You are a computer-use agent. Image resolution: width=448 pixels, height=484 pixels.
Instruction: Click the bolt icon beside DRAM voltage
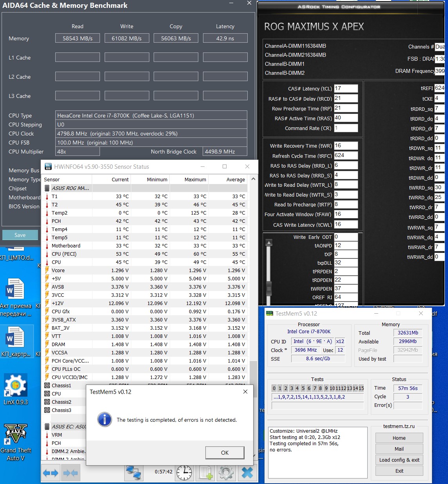coord(47,344)
